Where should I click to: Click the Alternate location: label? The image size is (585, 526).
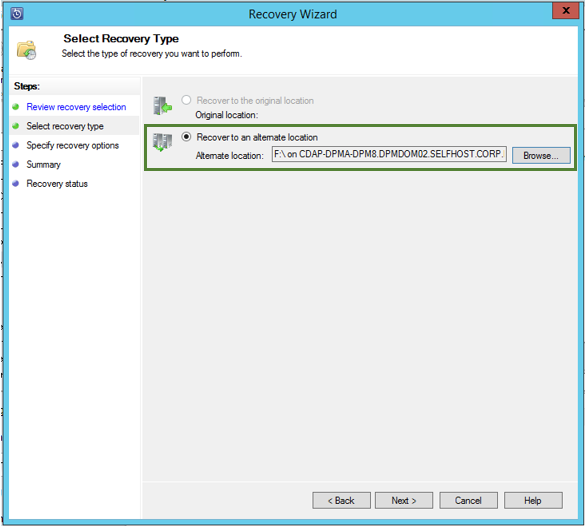pyautogui.click(x=230, y=156)
